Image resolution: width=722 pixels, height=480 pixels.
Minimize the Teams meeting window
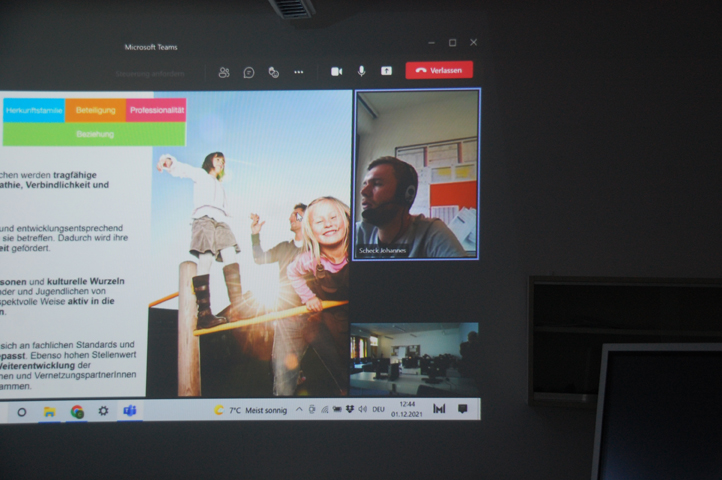point(431,43)
